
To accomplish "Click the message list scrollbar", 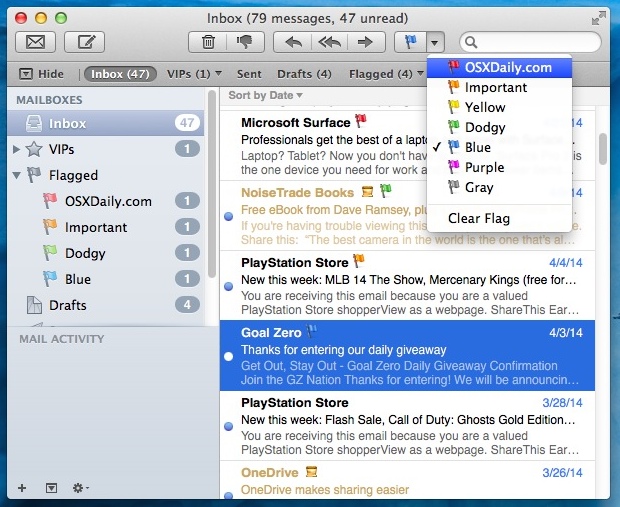I will tap(603, 149).
